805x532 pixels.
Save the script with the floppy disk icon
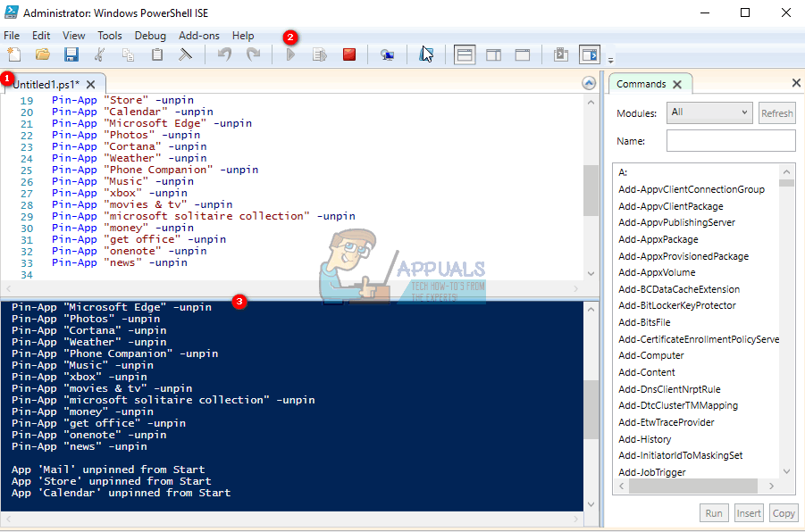click(x=71, y=55)
